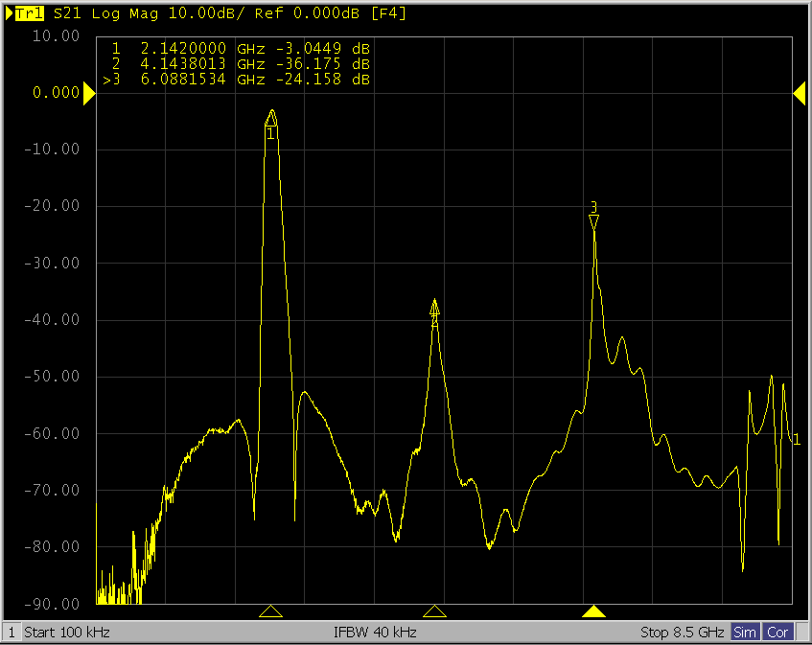
Task: Select the Tr1 trace label
Action: (x=31, y=14)
